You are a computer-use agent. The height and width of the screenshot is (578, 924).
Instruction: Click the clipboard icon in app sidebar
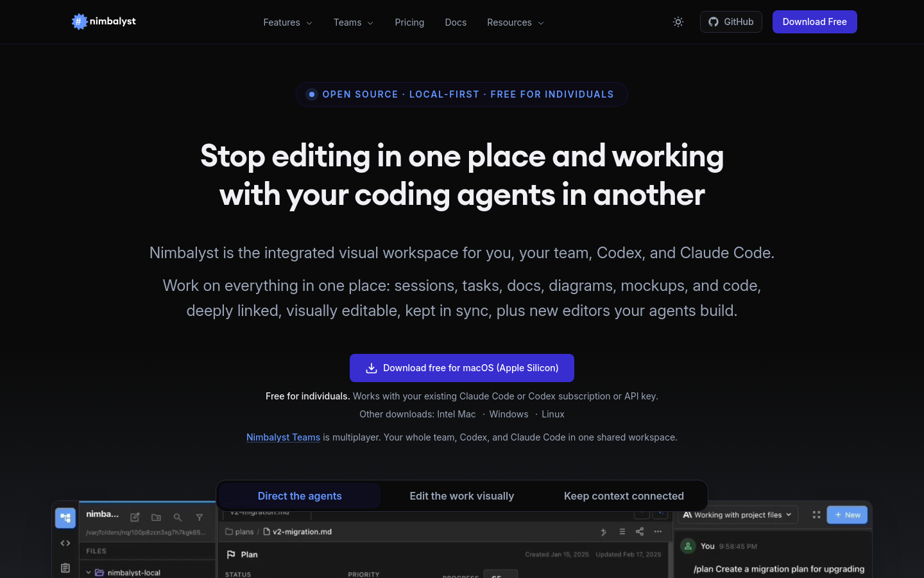click(65, 568)
